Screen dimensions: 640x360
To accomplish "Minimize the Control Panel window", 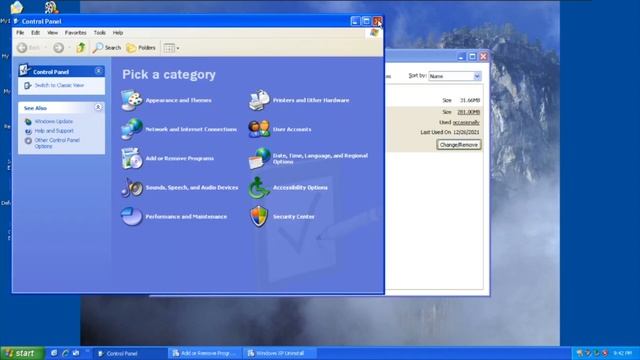I will tap(355, 21).
